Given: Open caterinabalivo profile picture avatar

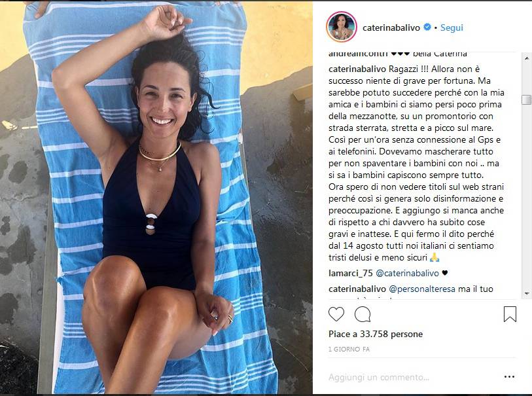Looking at the screenshot, I should pyautogui.click(x=342, y=27).
